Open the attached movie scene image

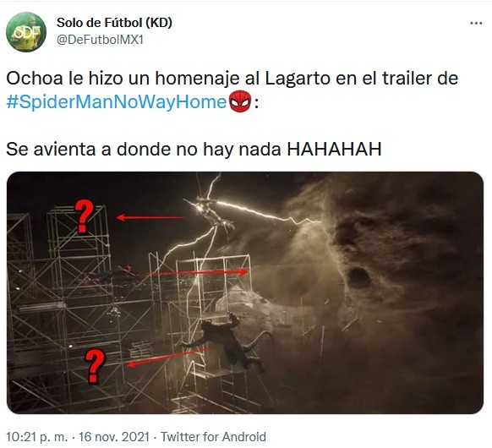(245, 292)
